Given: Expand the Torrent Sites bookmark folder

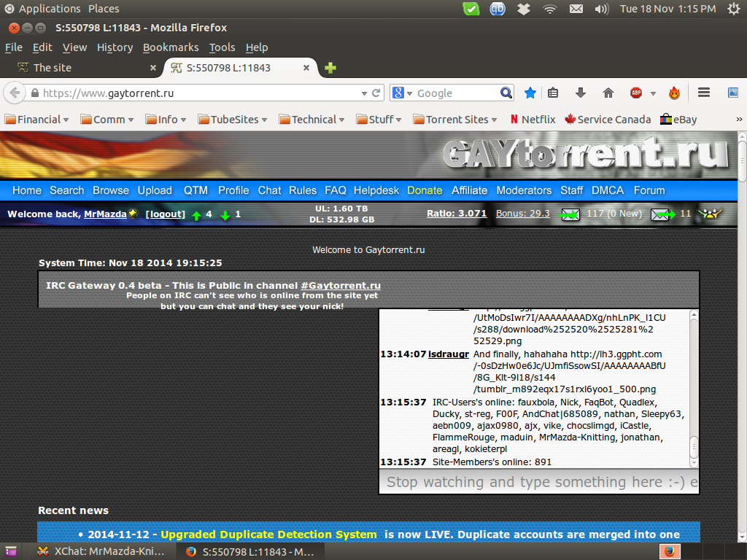Looking at the screenshot, I should click(x=455, y=120).
